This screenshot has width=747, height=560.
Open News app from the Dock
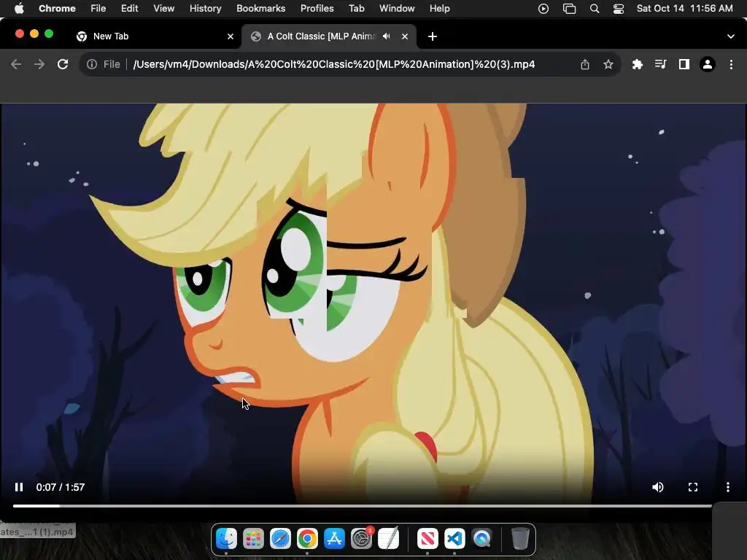[x=427, y=539]
